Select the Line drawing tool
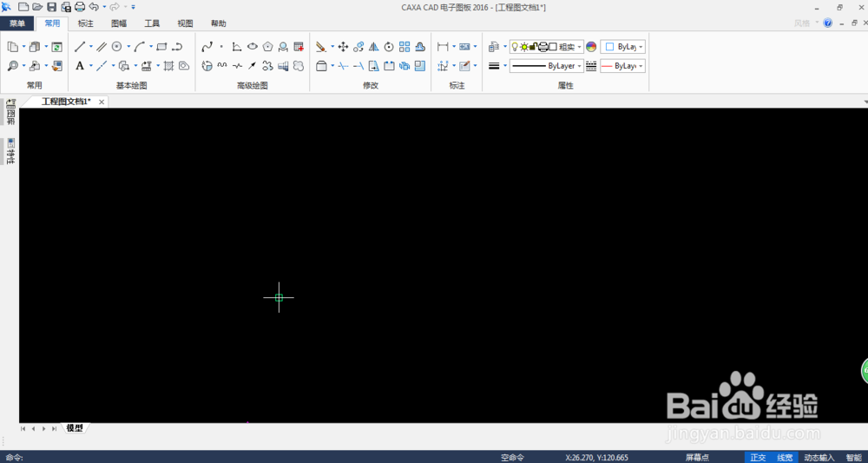This screenshot has height=463, width=868. (80, 47)
